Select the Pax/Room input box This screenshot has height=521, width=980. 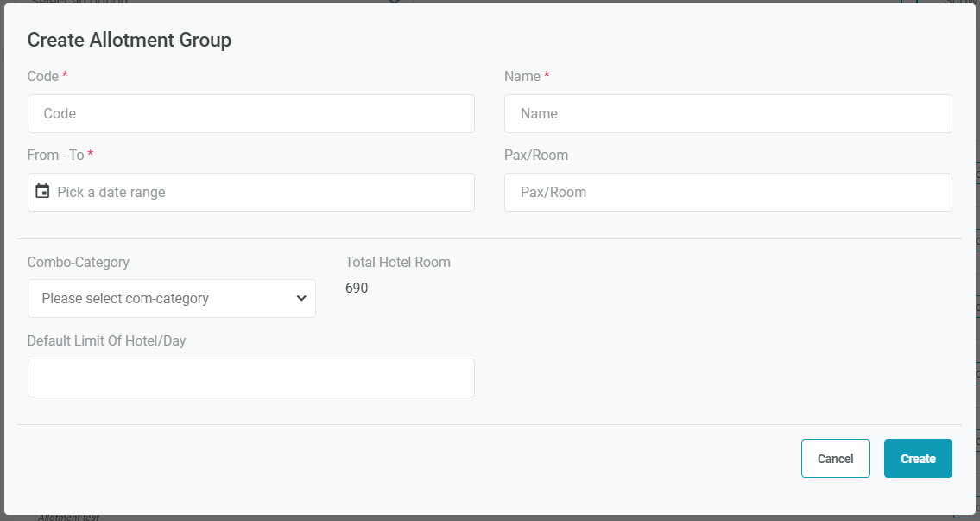[728, 192]
